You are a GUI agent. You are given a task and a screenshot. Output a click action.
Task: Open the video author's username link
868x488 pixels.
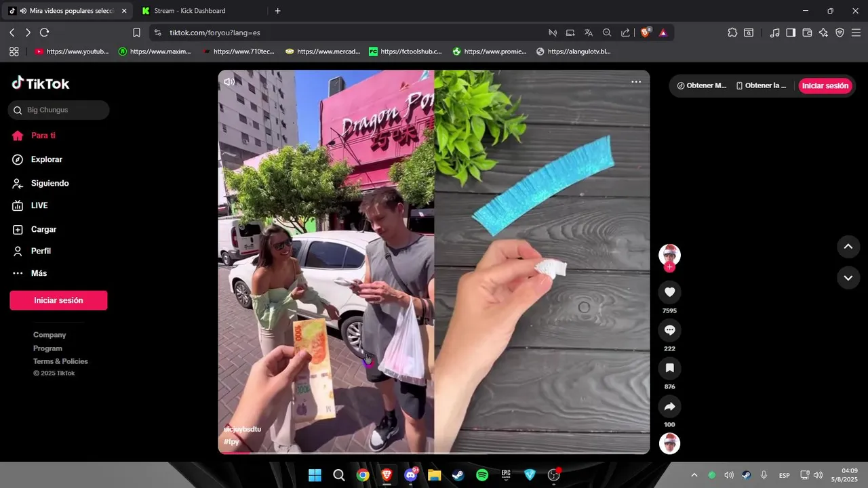click(242, 430)
